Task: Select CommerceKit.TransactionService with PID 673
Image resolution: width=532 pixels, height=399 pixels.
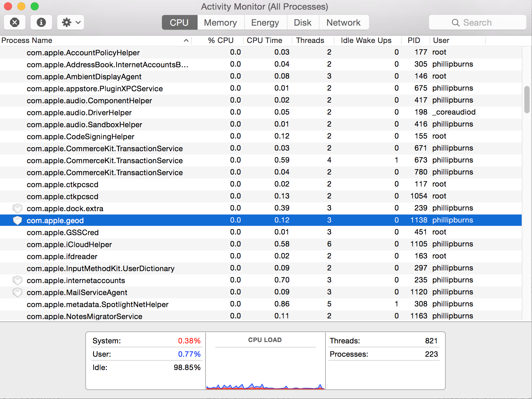Action: pos(261,161)
